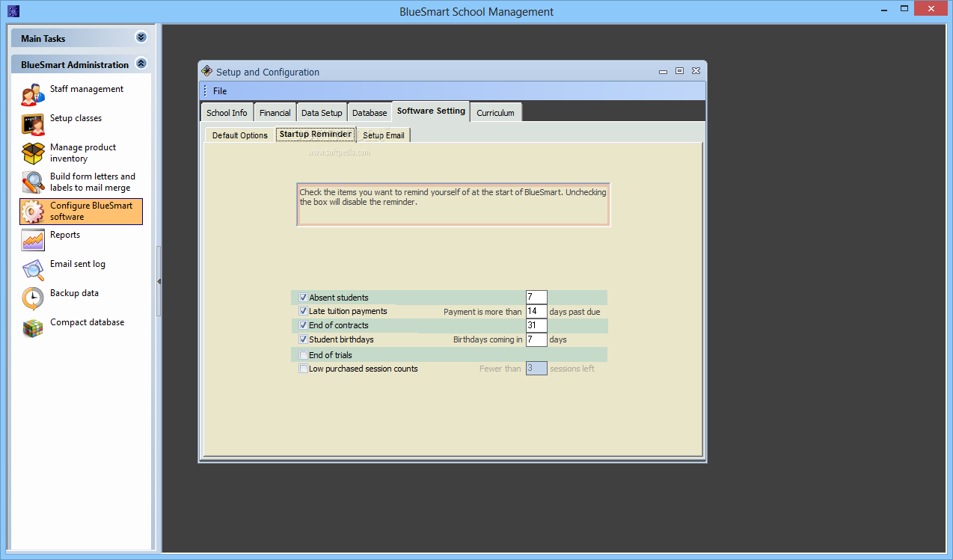Click the Main Tasks header label
953x560 pixels.
tap(43, 39)
